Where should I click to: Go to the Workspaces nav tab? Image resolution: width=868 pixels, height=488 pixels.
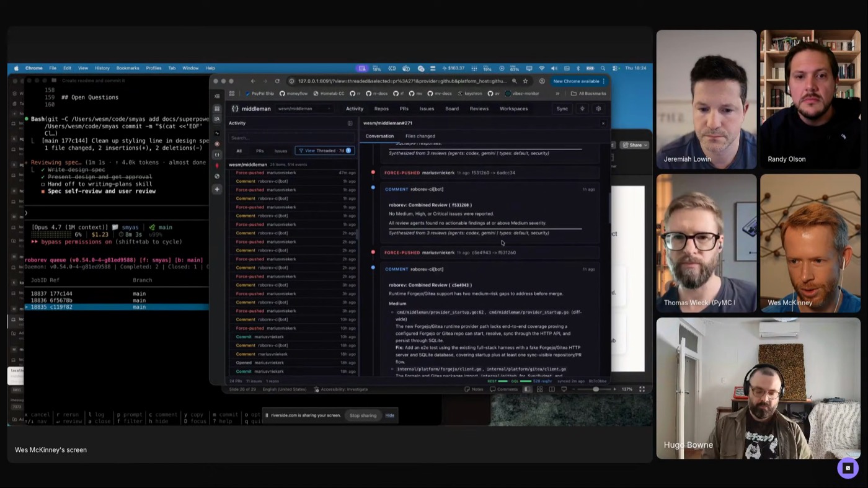coord(514,109)
